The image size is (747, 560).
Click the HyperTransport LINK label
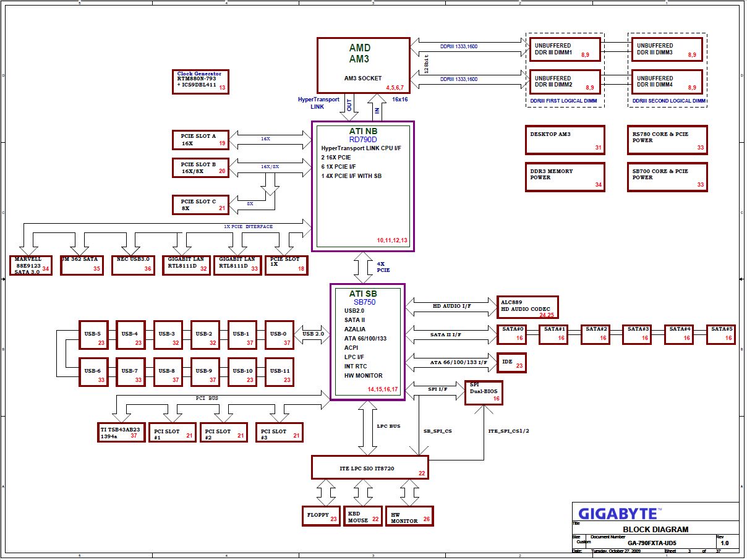pos(318,103)
